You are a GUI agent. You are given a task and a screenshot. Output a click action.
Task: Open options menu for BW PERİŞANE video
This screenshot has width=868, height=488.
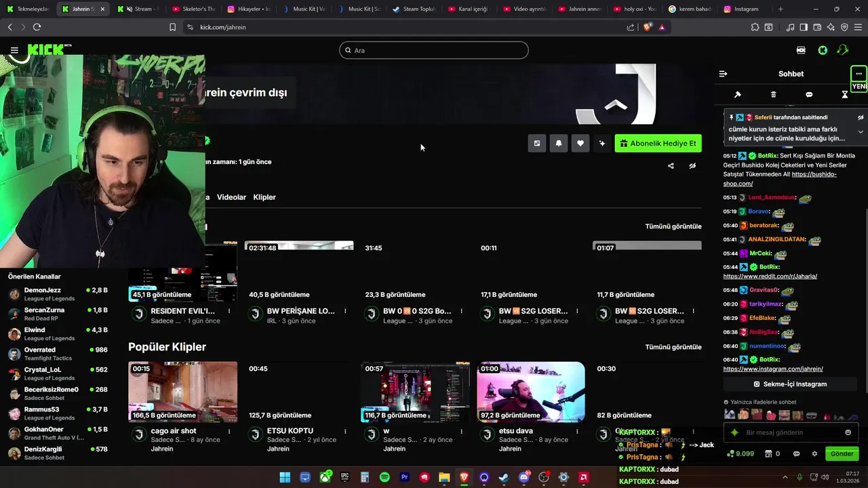click(x=345, y=311)
